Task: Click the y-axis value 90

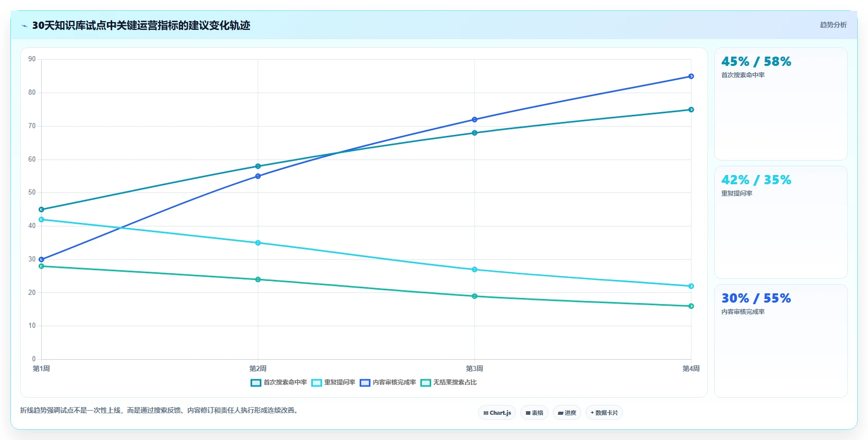Action: click(x=32, y=59)
